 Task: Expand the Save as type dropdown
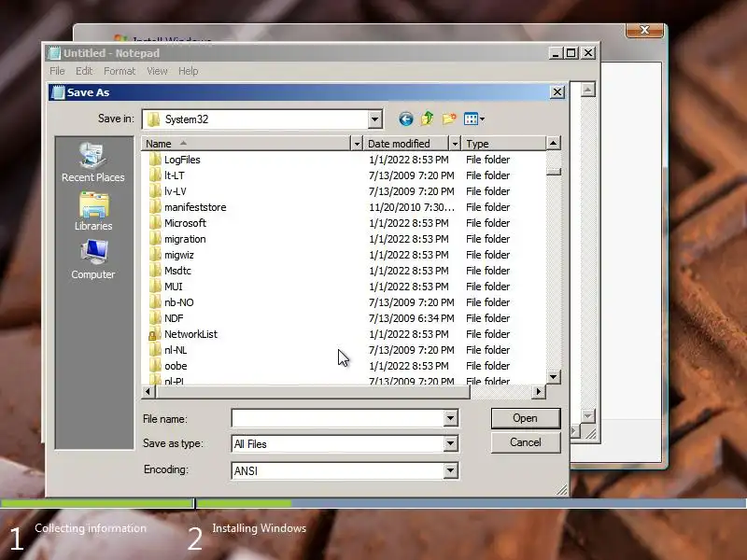click(x=450, y=444)
